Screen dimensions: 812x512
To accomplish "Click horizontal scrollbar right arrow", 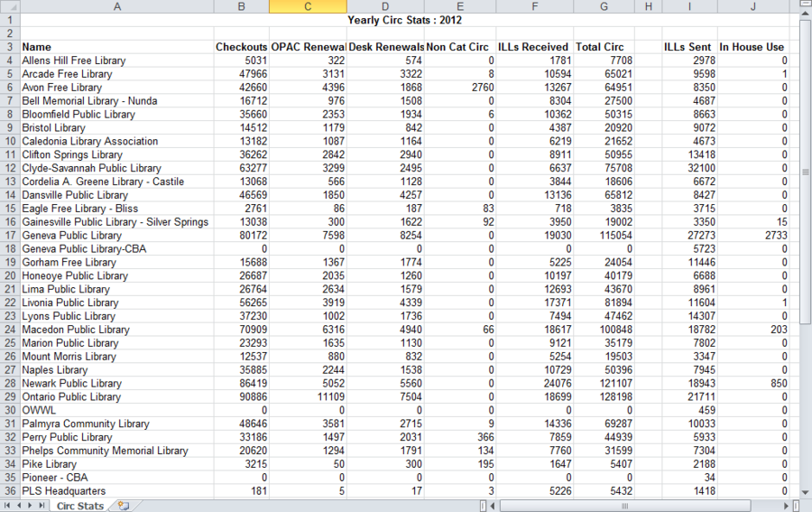I will click(786, 506).
